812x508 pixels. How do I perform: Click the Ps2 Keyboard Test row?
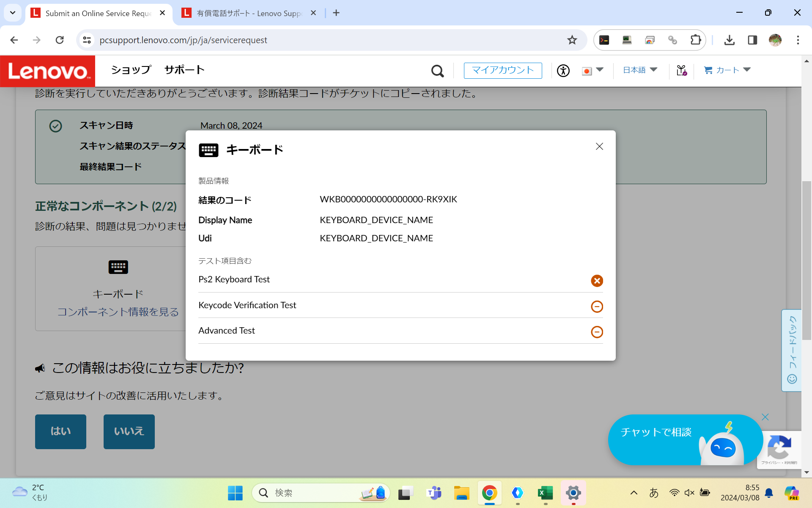401,280
